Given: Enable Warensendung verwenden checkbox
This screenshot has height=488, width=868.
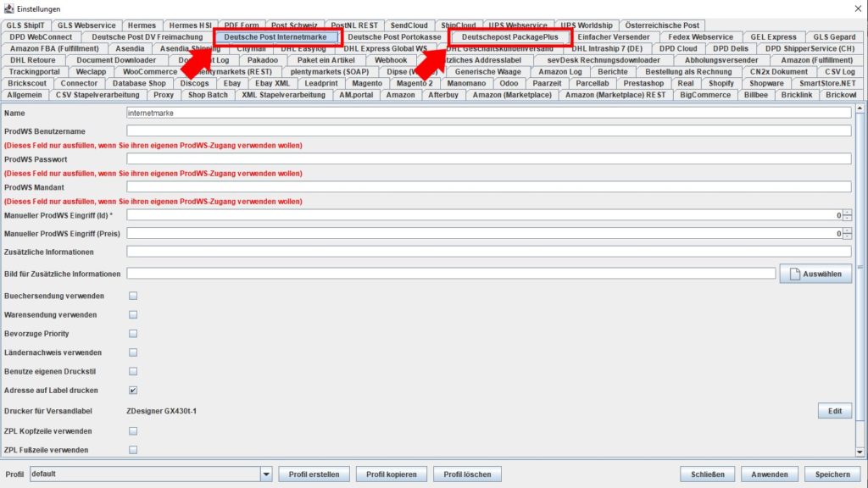Looking at the screenshot, I should (133, 315).
